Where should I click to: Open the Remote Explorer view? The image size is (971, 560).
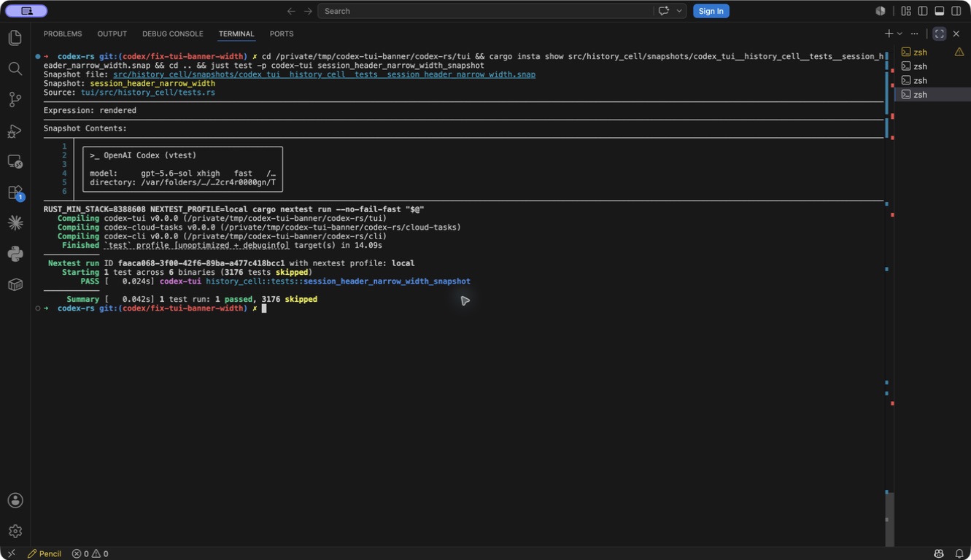point(15,162)
